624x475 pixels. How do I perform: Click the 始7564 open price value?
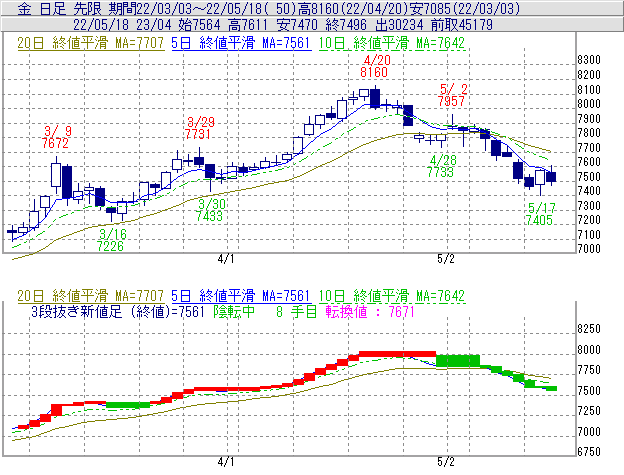[199, 25]
